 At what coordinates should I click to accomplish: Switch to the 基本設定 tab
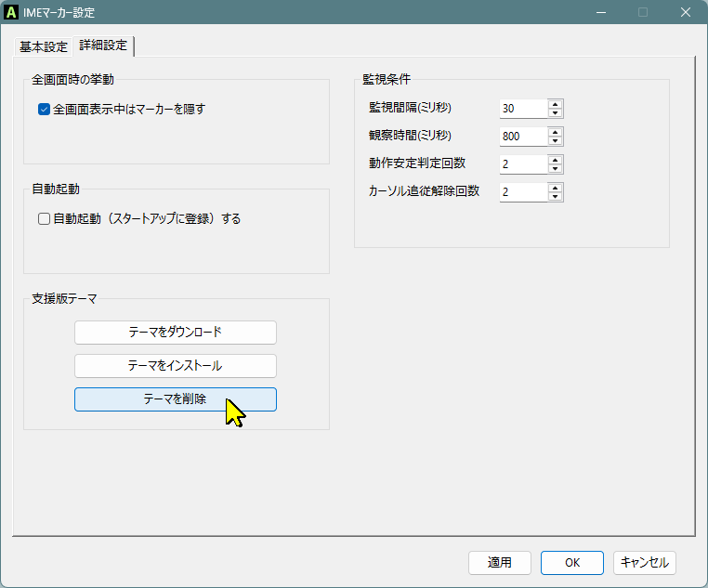pos(44,46)
